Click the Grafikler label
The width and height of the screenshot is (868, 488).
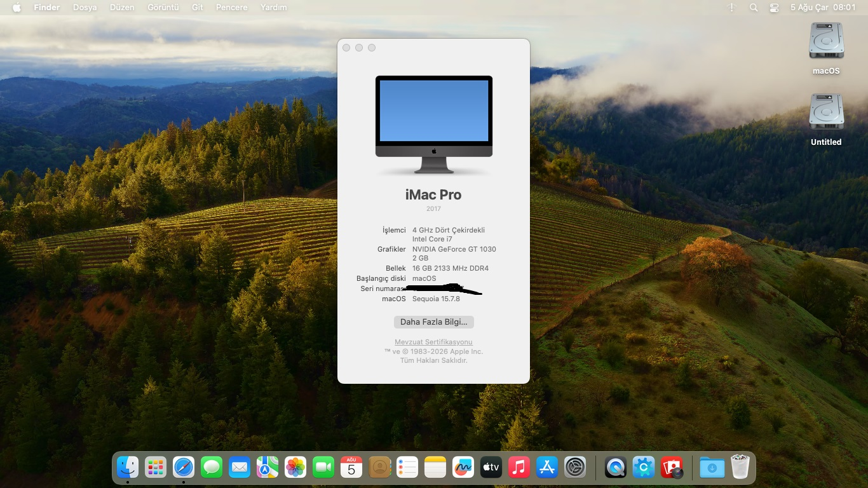click(391, 249)
